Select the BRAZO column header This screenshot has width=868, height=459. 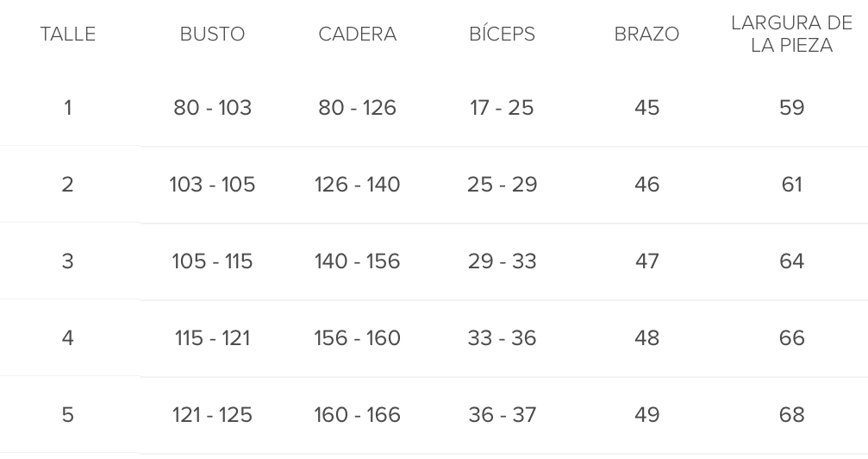(646, 35)
